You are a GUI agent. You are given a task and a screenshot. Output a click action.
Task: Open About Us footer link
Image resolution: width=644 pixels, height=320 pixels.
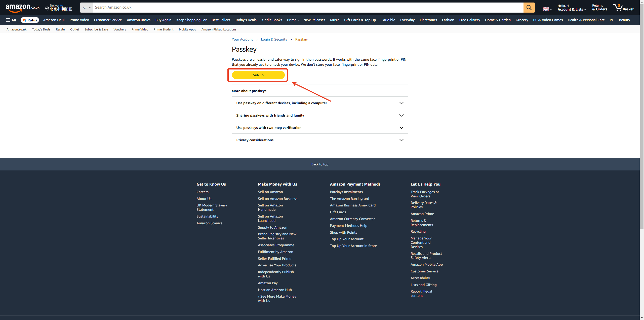[204, 199]
